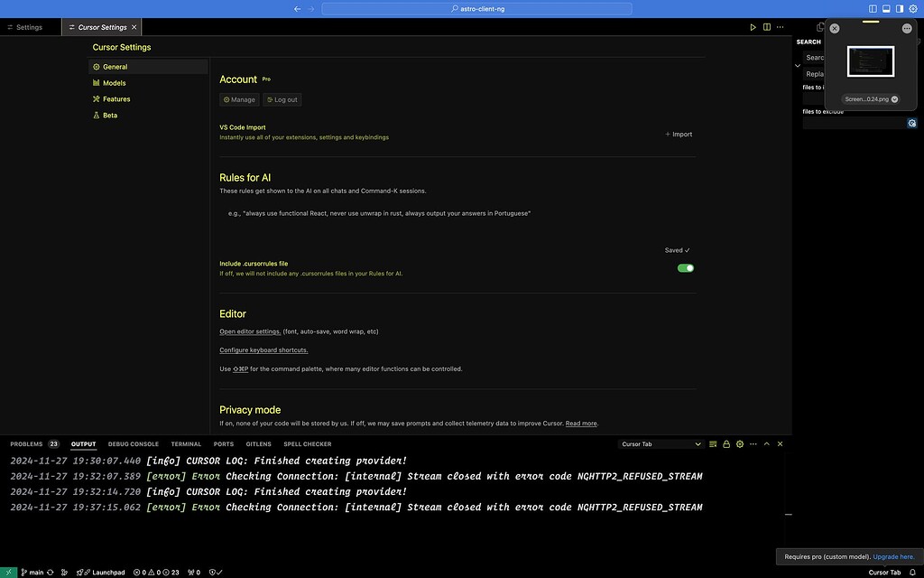924x578 pixels.
Task: Run the active file with the play icon
Action: point(753,27)
